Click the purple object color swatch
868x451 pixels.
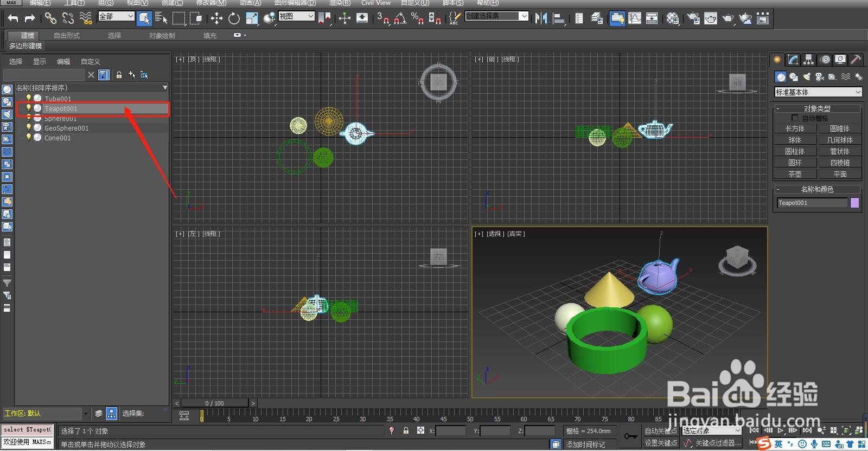[854, 203]
